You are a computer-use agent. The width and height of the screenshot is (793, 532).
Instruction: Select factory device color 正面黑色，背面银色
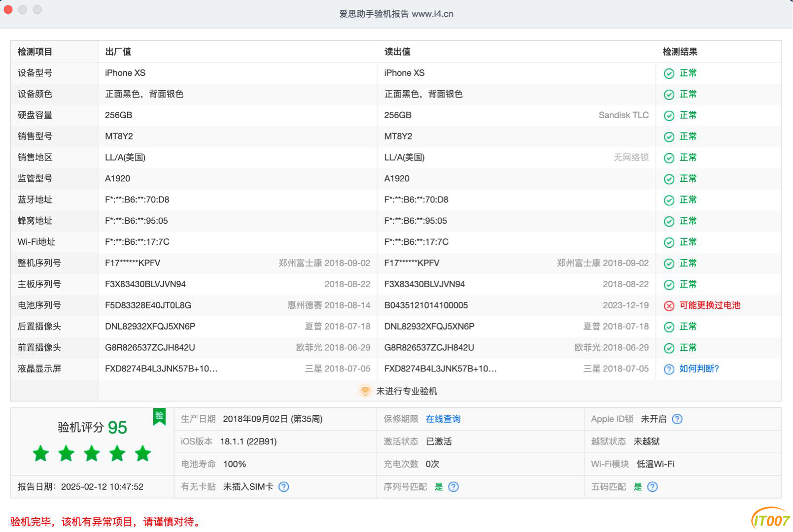(144, 94)
